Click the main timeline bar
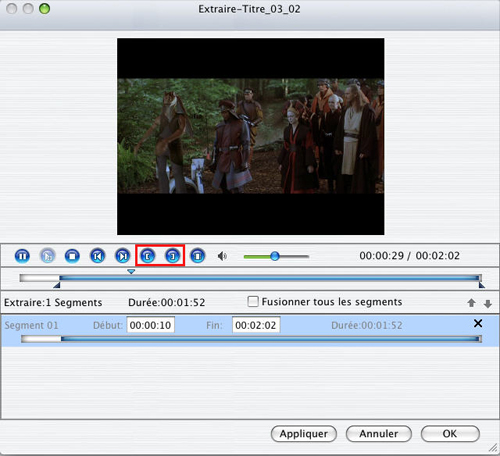 [x=251, y=278]
